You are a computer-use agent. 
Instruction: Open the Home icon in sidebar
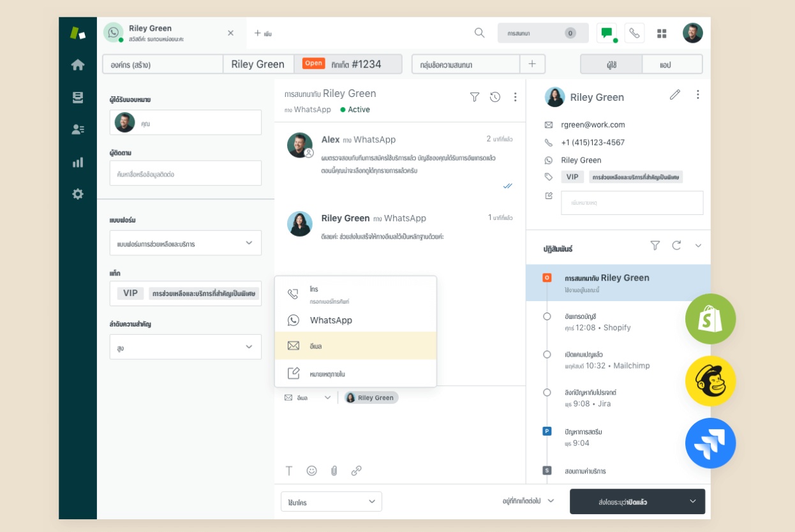point(78,64)
